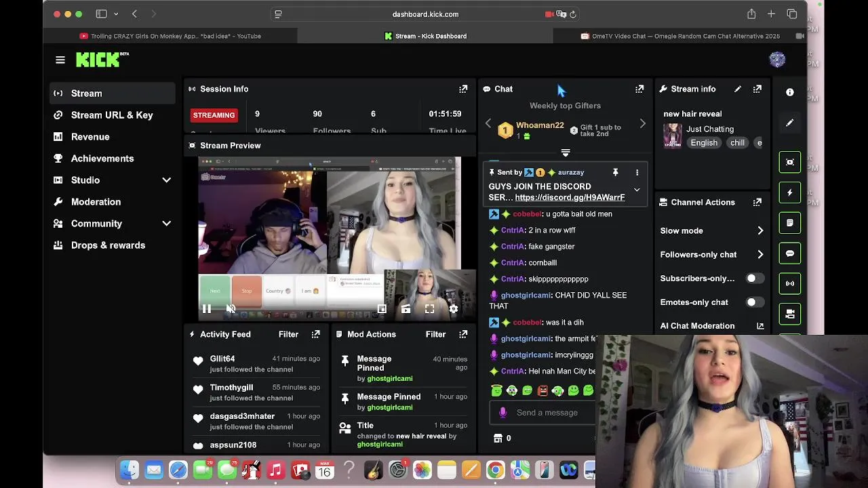
Task: Reload the page in Safari
Action: [x=573, y=14]
